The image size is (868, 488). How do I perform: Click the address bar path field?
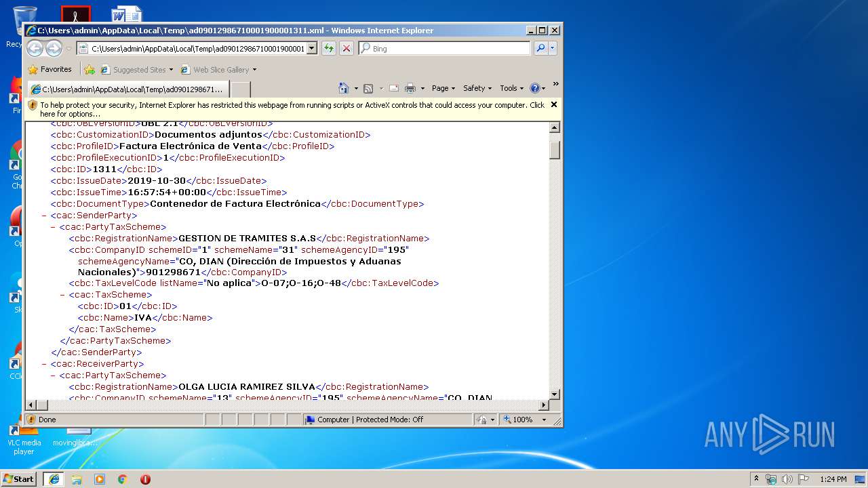pos(198,48)
